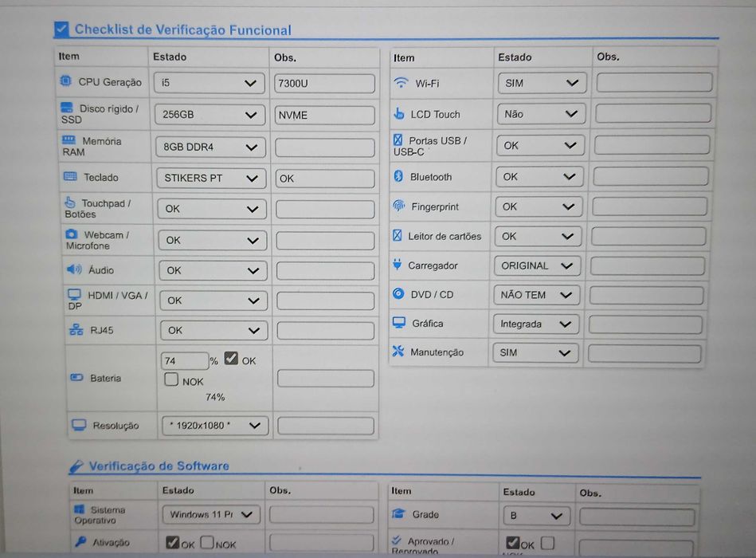Open the LCD Touch Não dropdown
Screen dimensions: 756x558
(541, 114)
